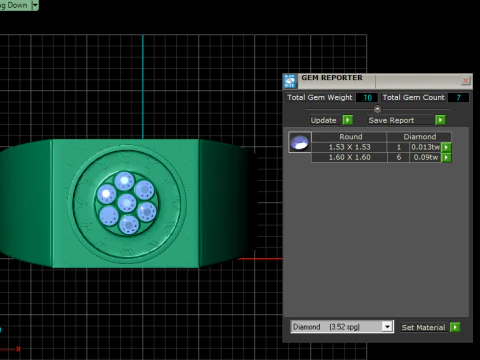This screenshot has height=360, width=480.
Task: Select the 1.60 X 1.60 size cell
Action: (x=349, y=157)
